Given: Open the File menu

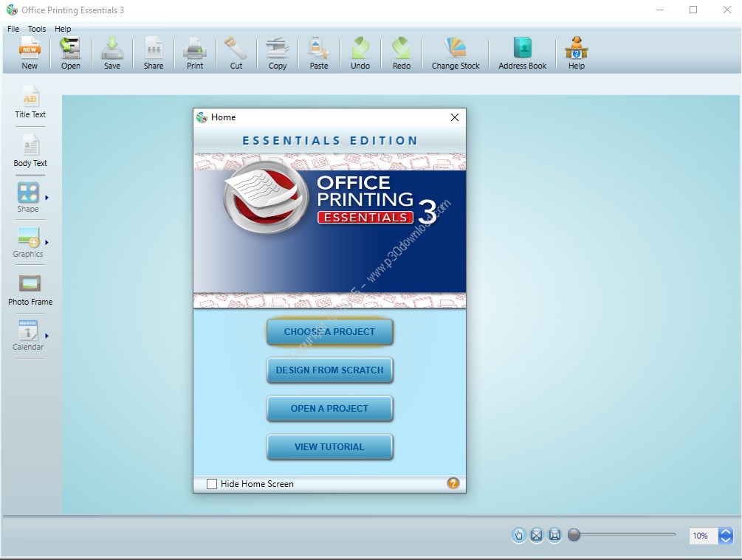Looking at the screenshot, I should [x=13, y=29].
